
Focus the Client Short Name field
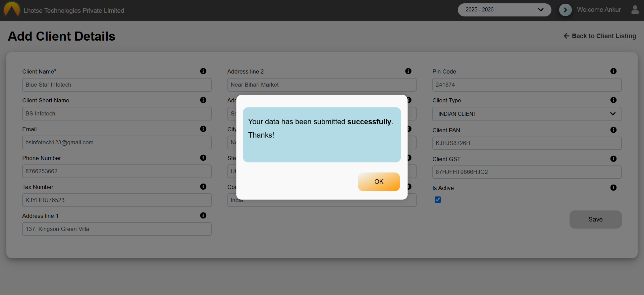tap(117, 113)
